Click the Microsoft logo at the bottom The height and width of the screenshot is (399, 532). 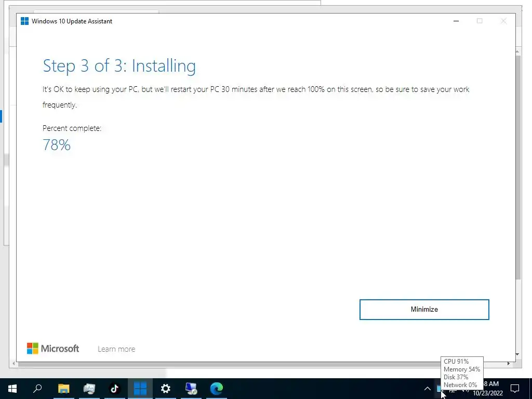point(53,349)
